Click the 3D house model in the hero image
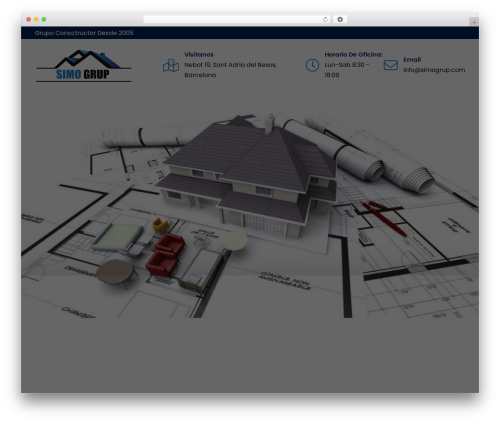The image size is (500, 423). click(247, 175)
